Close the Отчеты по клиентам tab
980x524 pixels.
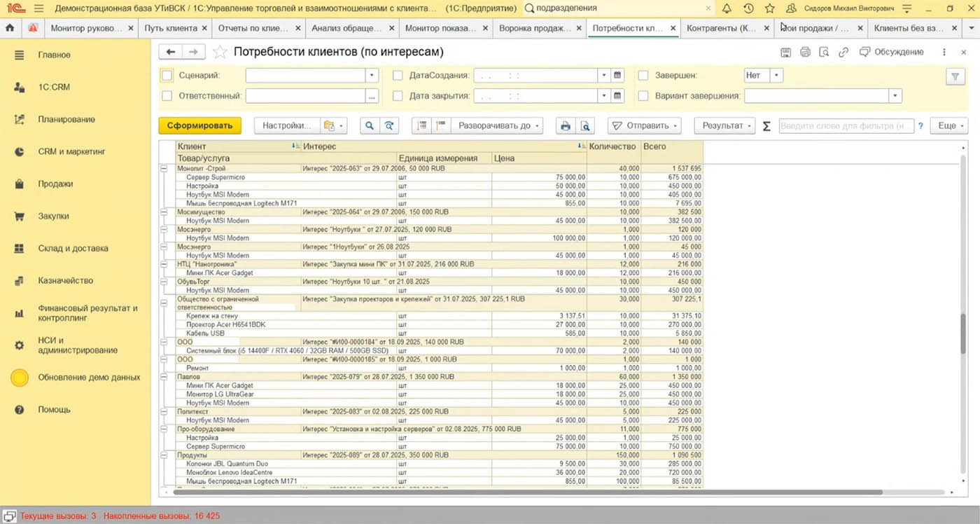[x=298, y=28]
